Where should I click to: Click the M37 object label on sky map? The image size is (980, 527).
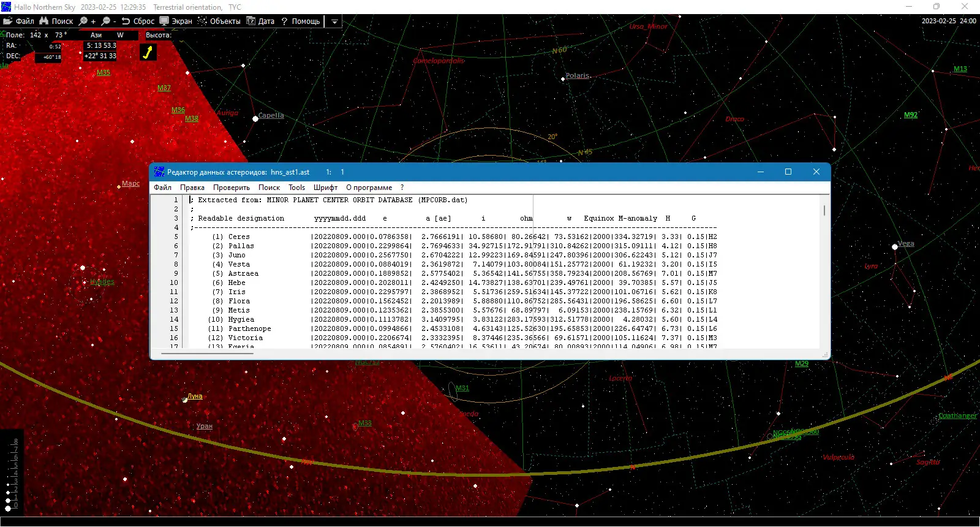164,88
